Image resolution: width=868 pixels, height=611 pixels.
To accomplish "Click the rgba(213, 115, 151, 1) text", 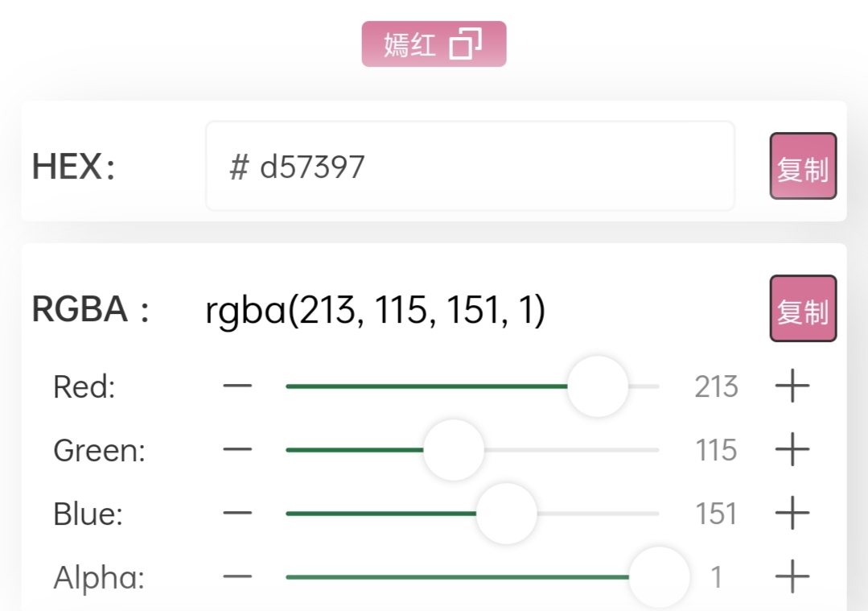I will [376, 311].
